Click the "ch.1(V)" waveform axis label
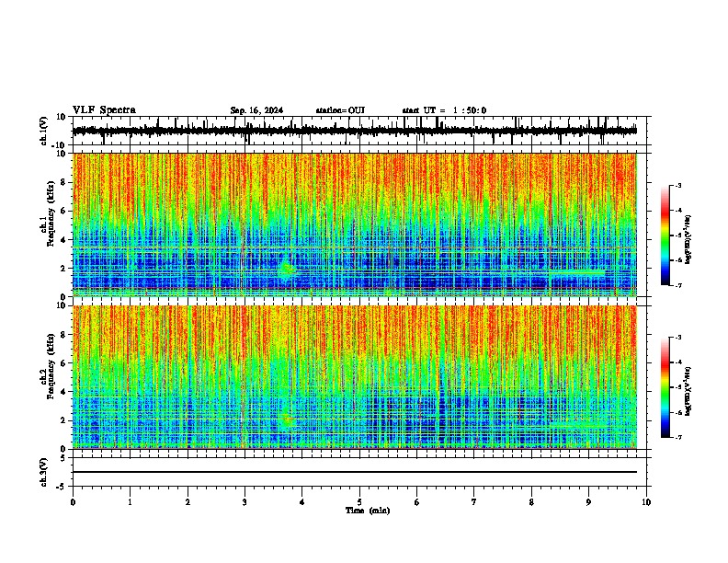 click(44, 131)
